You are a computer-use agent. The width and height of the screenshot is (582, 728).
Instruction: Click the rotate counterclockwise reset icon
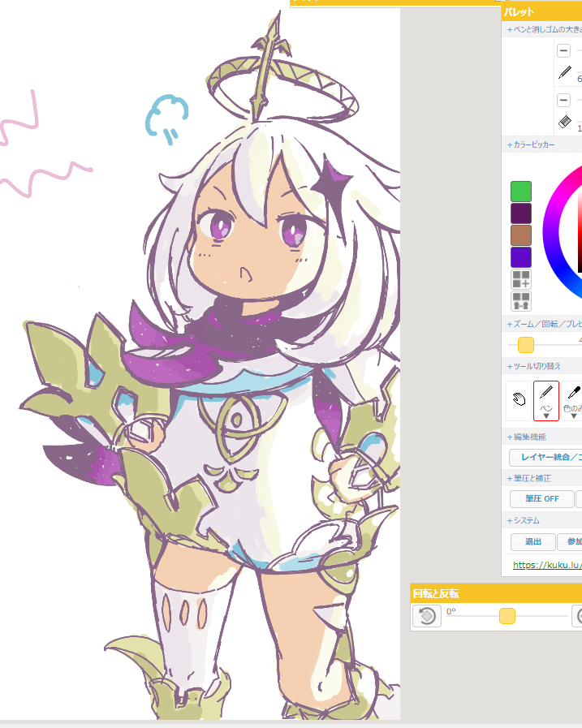coord(426,616)
